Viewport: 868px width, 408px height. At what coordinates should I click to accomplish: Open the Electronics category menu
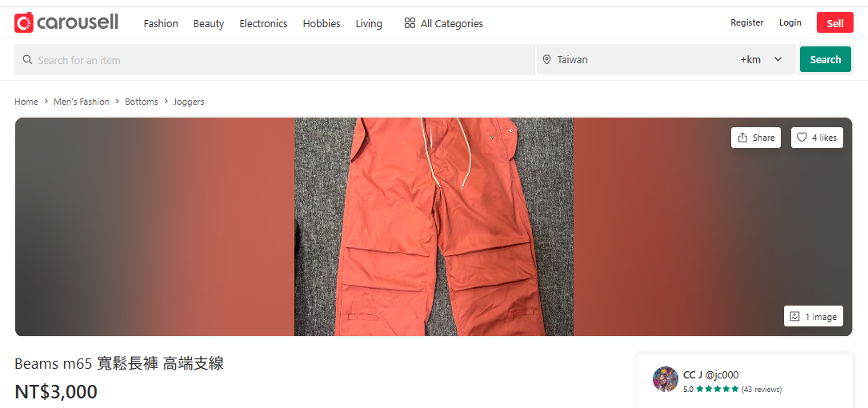tap(263, 23)
